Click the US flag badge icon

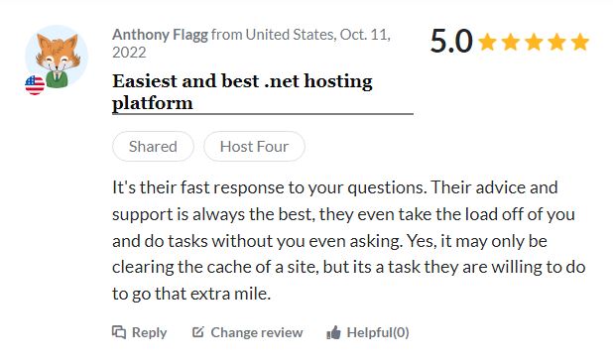[x=35, y=85]
